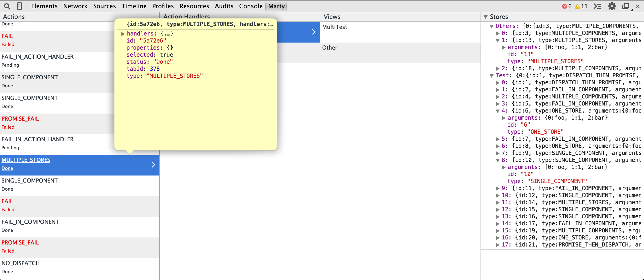Collapse the Stores section triangle
This screenshot has width=644, height=280.
486,17
